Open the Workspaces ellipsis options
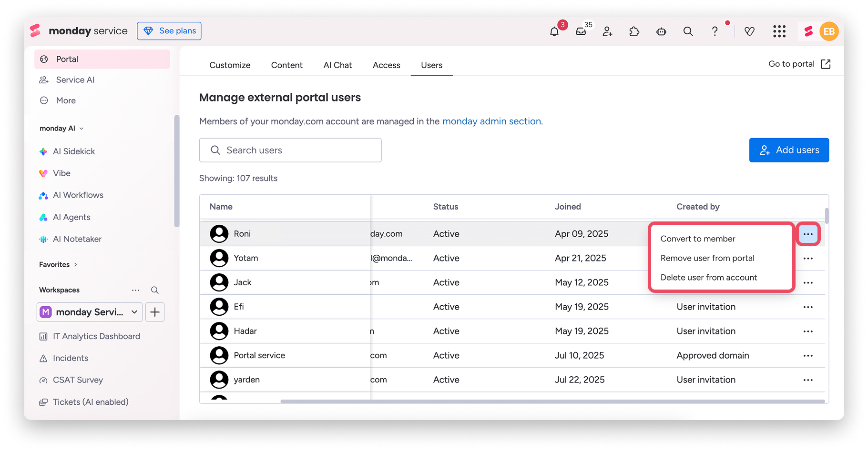The height and width of the screenshot is (451, 868). point(136,290)
